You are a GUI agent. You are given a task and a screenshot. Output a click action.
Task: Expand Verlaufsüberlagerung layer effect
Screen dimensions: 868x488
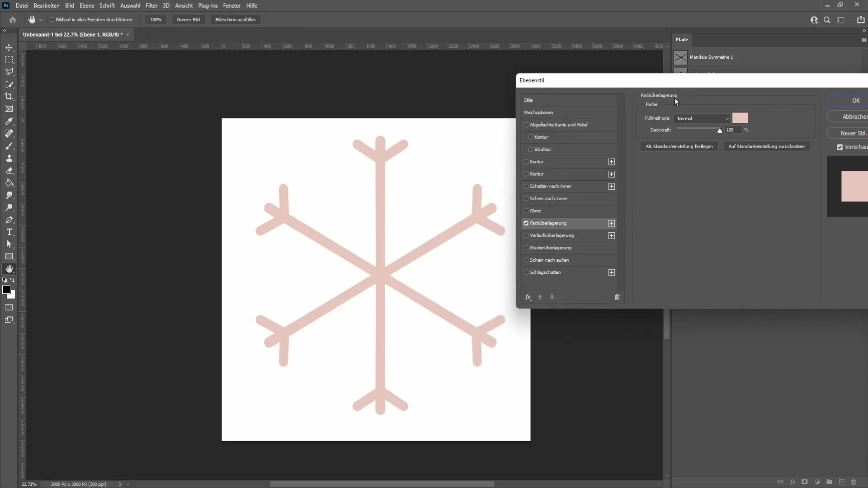[611, 235]
